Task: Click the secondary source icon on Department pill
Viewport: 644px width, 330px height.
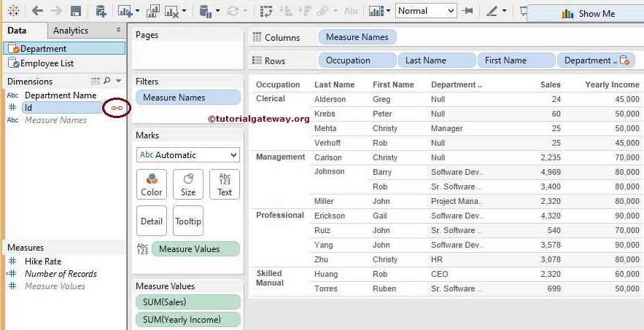Action: pos(625,60)
